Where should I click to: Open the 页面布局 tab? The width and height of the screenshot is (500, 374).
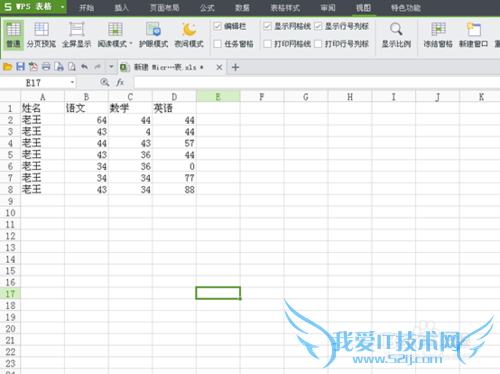pyautogui.click(x=164, y=8)
